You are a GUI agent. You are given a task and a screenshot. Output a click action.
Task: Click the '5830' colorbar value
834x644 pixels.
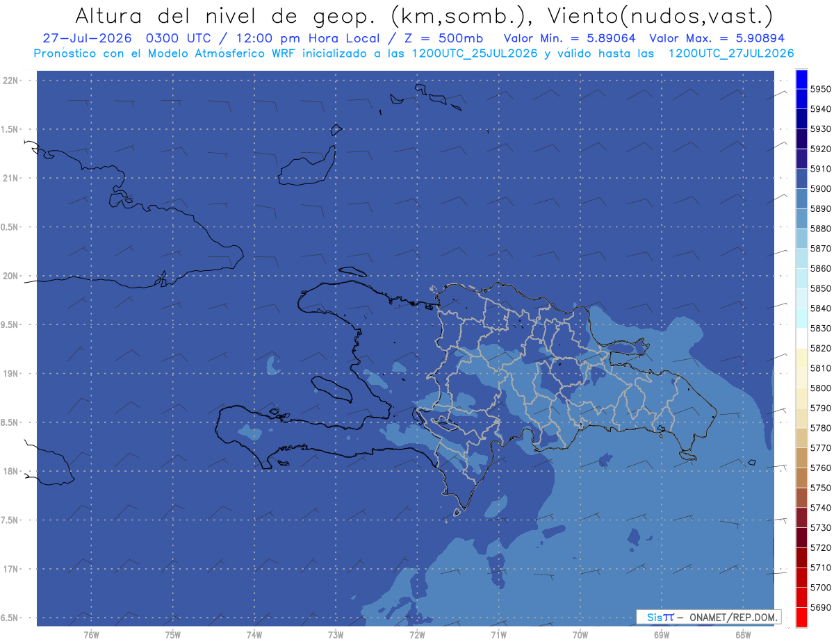(821, 329)
